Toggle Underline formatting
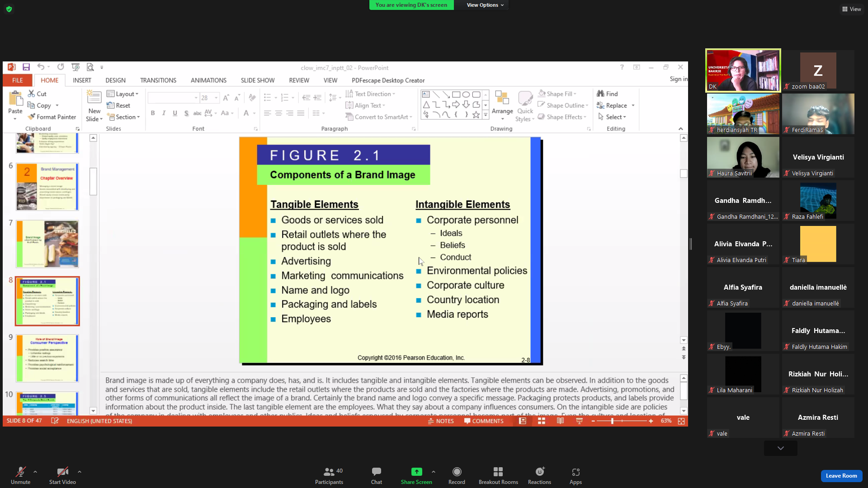 pos(175,113)
